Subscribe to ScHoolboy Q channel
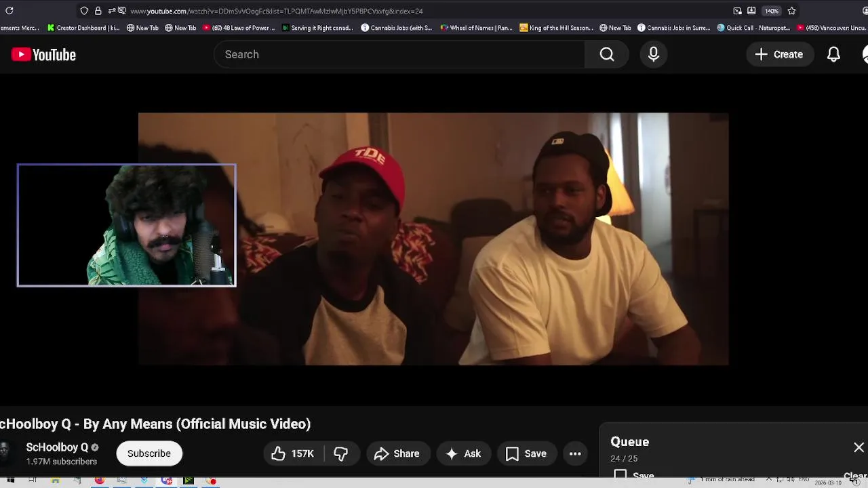The image size is (868, 488). 149,453
